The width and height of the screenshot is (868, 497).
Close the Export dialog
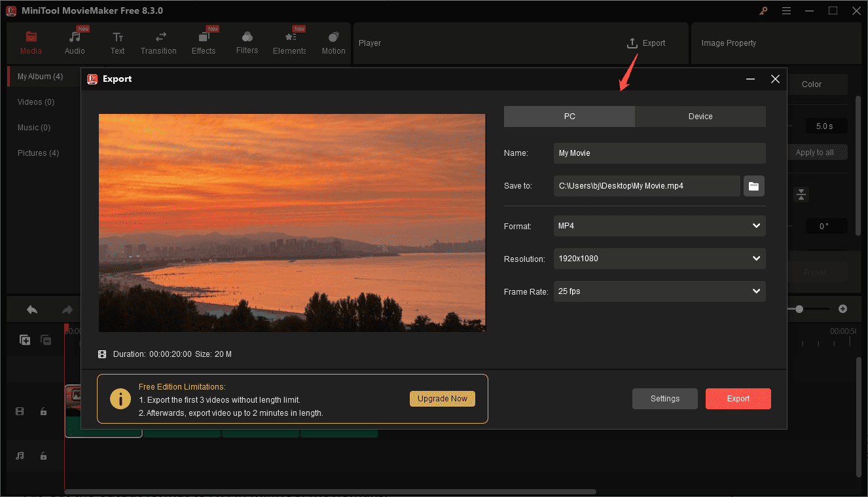tap(775, 79)
